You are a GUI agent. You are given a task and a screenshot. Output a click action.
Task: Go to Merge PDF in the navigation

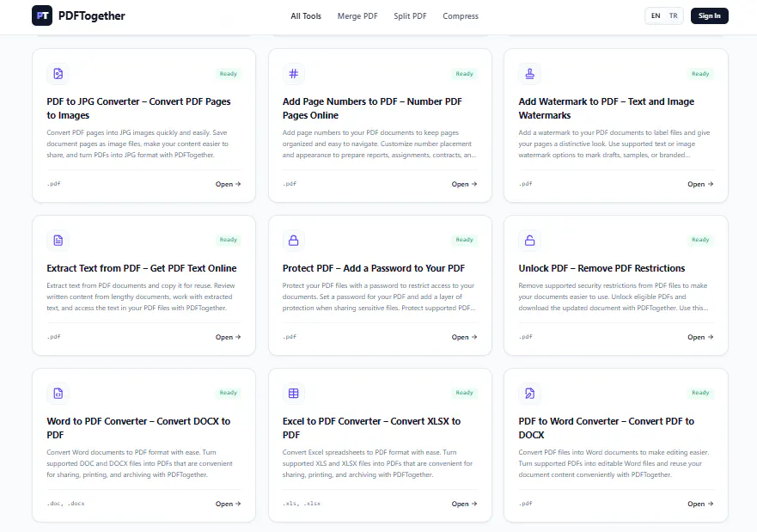coord(357,16)
